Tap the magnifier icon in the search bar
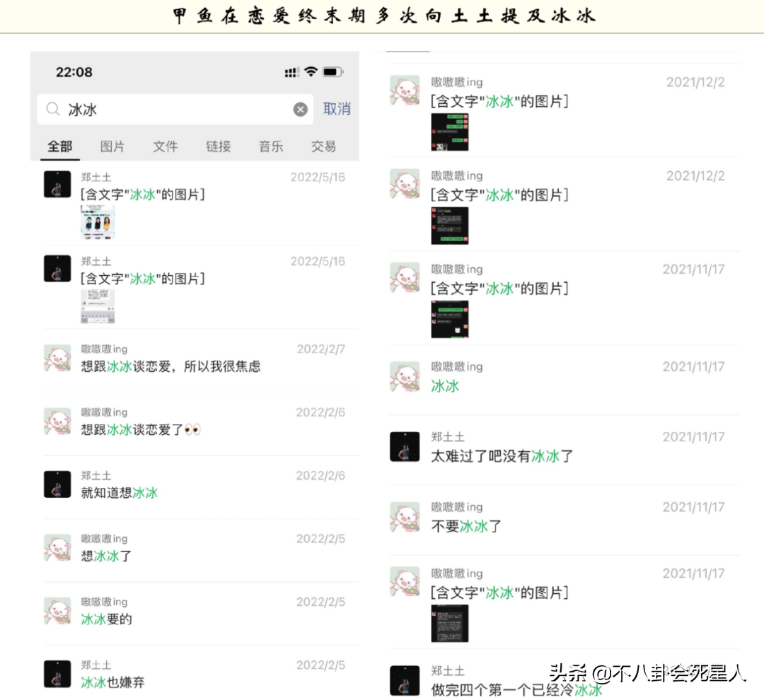764x700 pixels. pos(52,109)
